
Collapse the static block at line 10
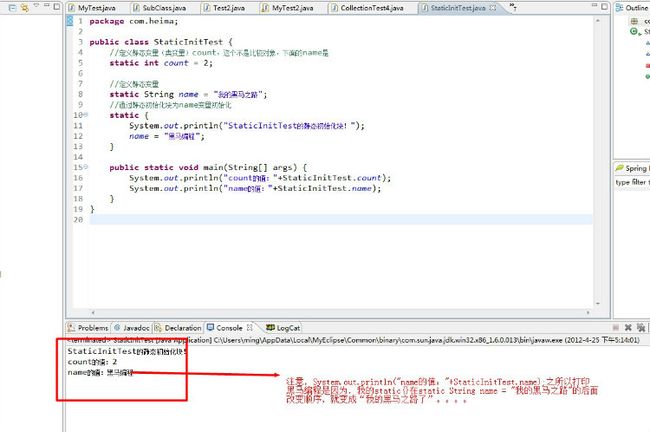(x=86, y=114)
